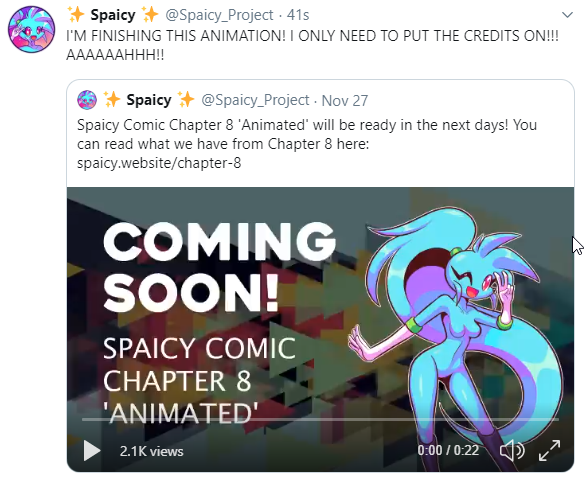Expand the video to fullscreen
584x482 pixels.
coord(549,450)
